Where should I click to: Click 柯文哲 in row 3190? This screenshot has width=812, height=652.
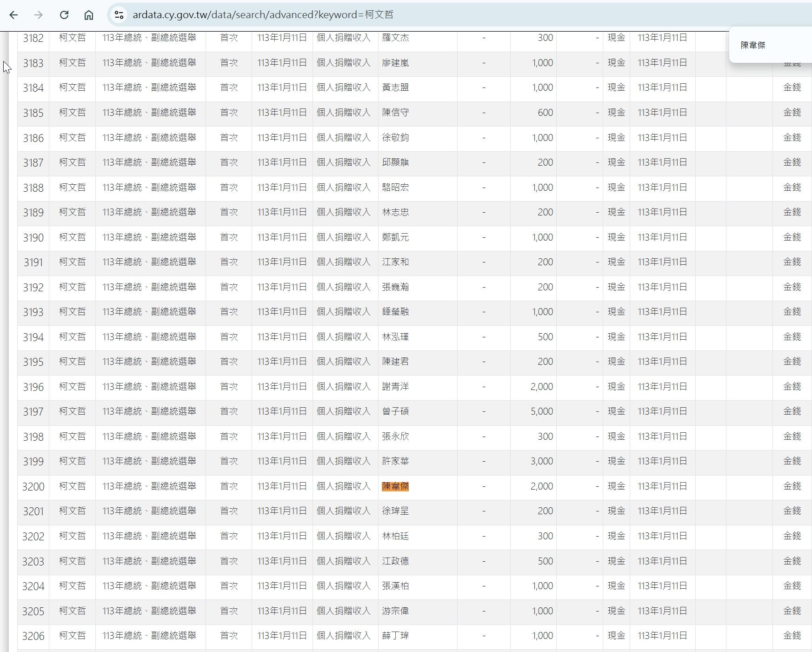coord(73,237)
